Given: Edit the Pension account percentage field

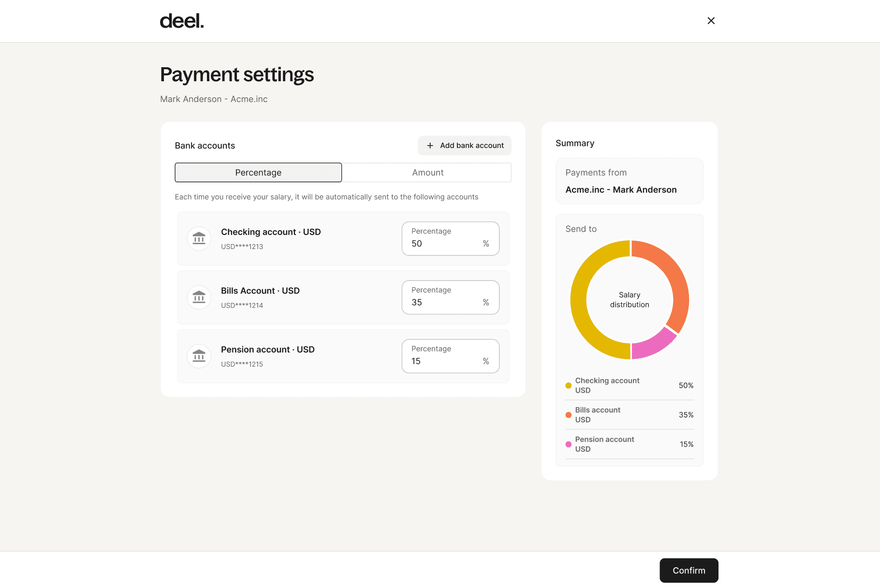Looking at the screenshot, I should [451, 356].
